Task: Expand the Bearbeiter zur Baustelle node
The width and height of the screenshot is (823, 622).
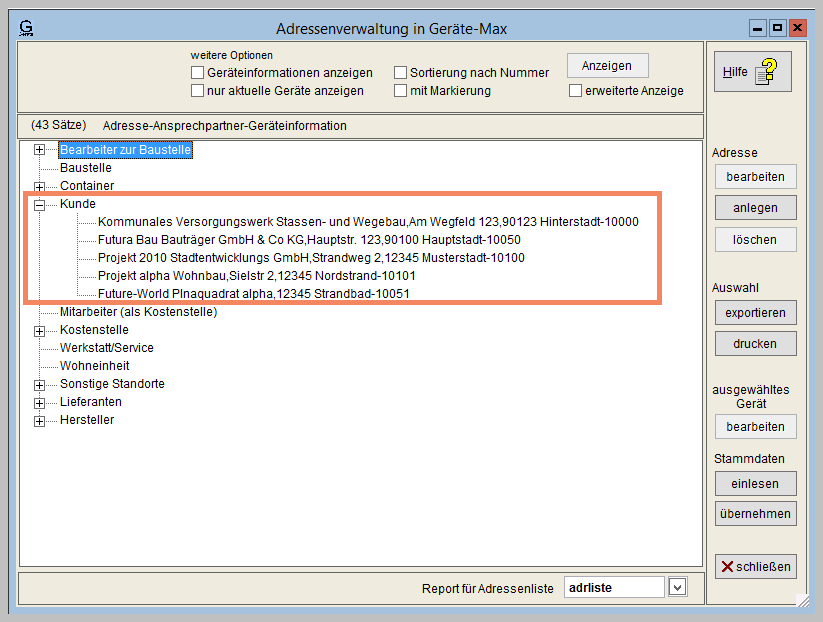Action: coord(40,150)
